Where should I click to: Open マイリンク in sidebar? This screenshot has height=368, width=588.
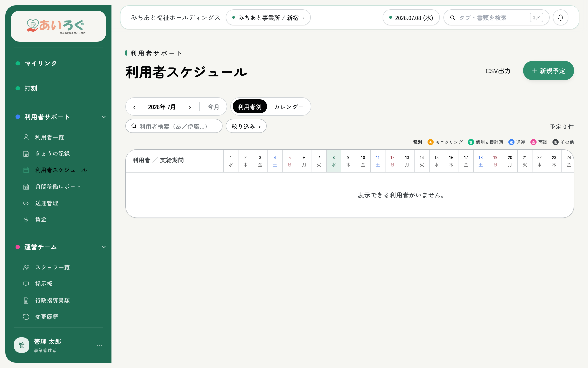click(41, 63)
